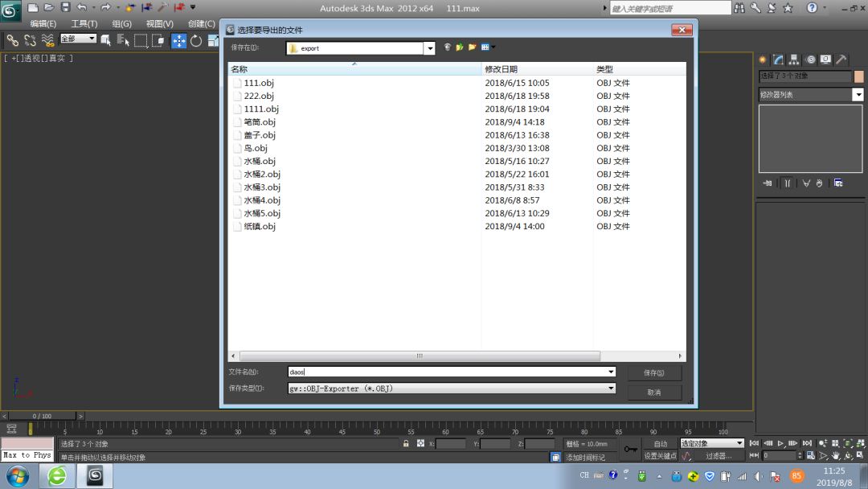
Task: Sort files by 名称 column header
Action: 355,69
